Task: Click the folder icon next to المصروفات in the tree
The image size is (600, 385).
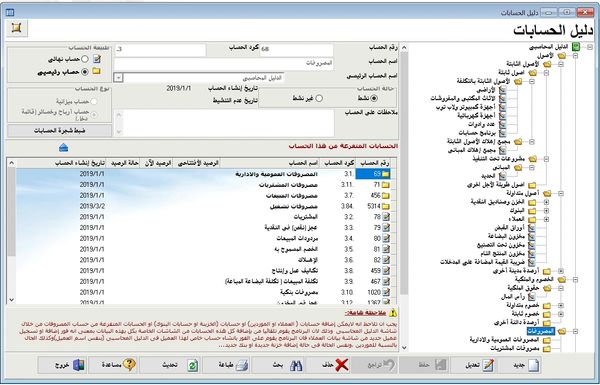Action: [x=561, y=331]
